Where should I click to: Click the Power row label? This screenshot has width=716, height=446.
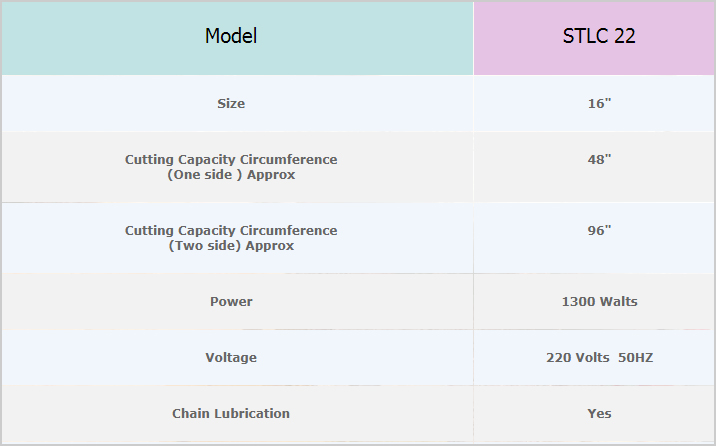point(231,301)
